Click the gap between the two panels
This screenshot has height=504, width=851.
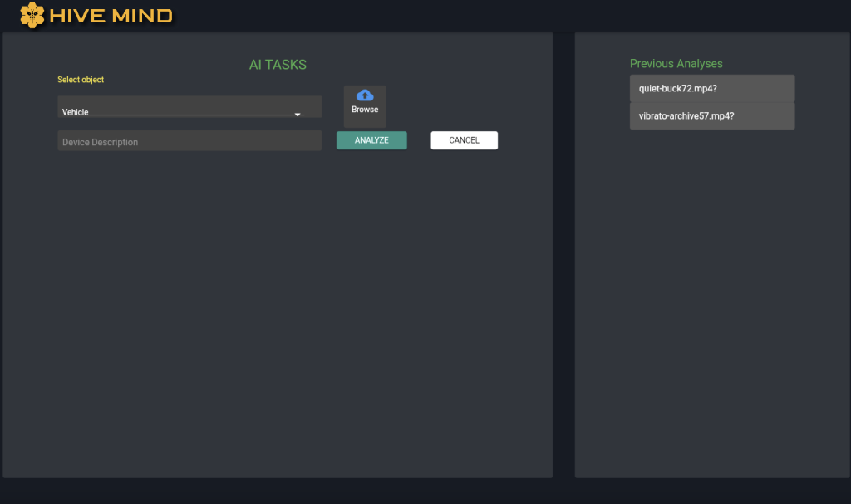click(563, 249)
